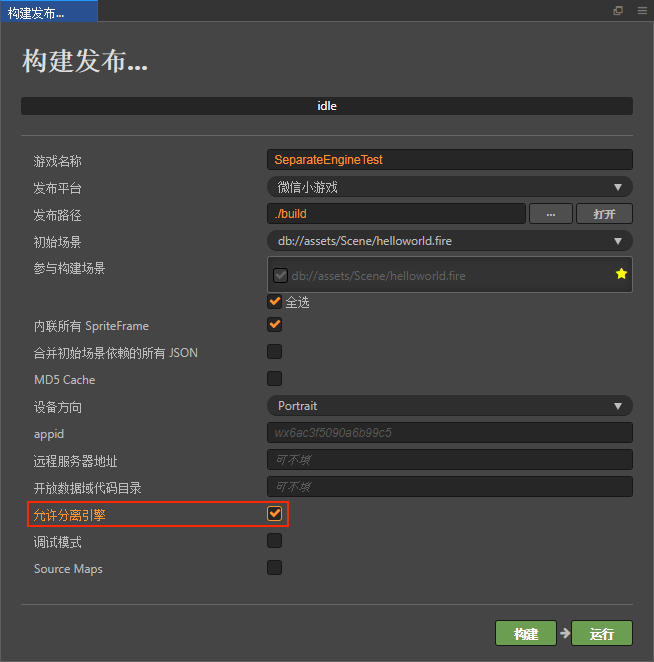Viewport: 654px width, 662px height.
Task: Click the idle progress bar
Action: (x=327, y=106)
